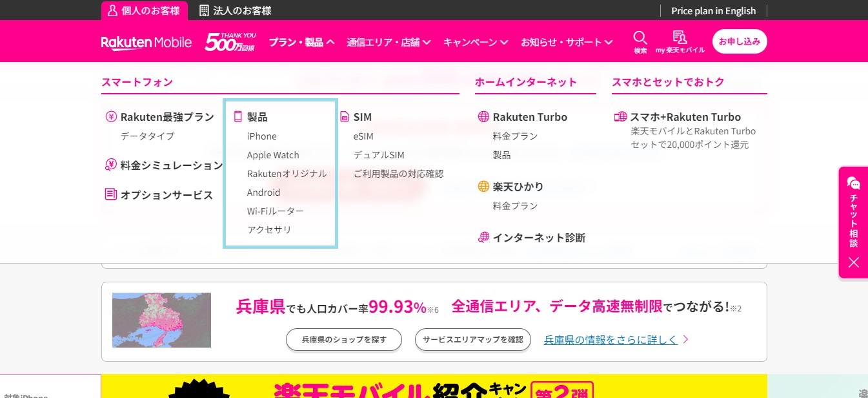Expand the キャンペーン menu
Image resolution: width=868 pixels, height=398 pixels.
click(475, 42)
